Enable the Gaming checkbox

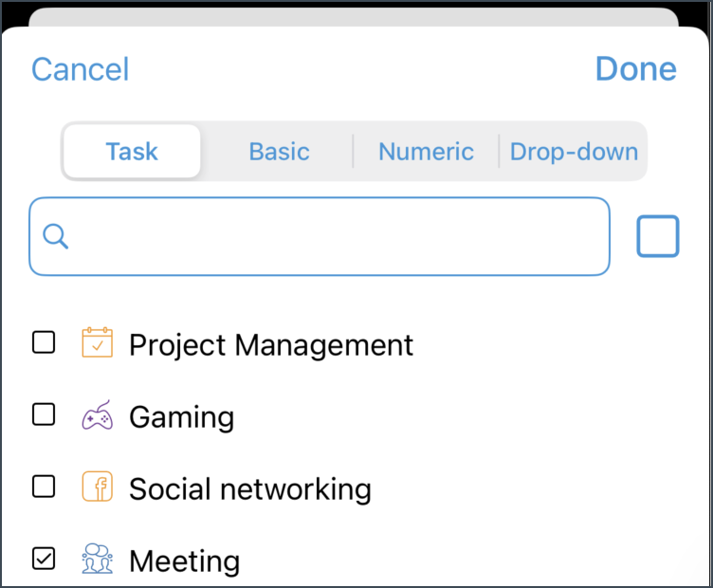click(x=44, y=414)
